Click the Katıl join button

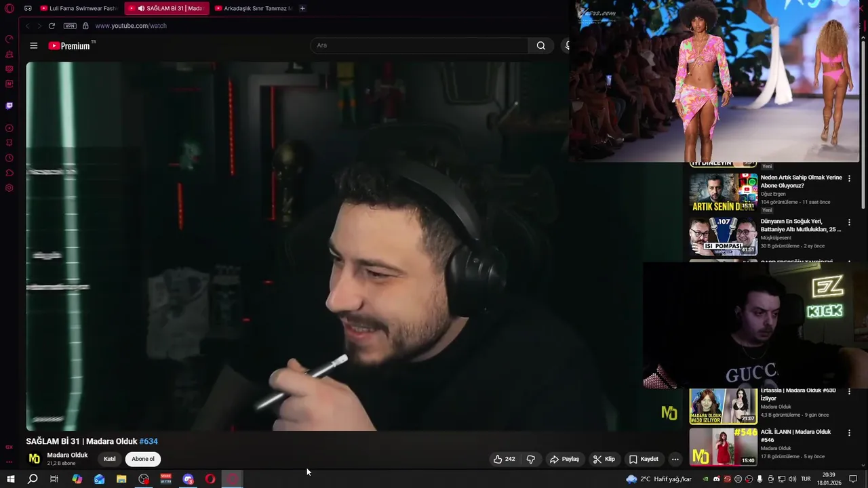click(109, 459)
